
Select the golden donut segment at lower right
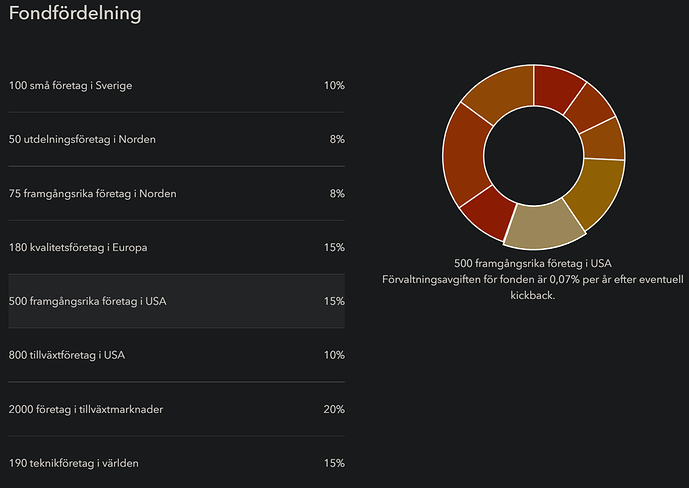[x=594, y=192]
